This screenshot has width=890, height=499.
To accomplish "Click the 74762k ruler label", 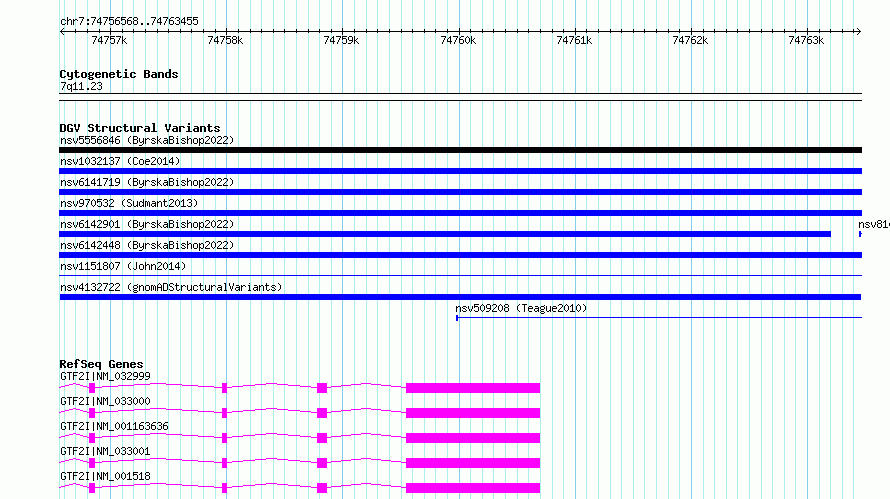I will [690, 40].
